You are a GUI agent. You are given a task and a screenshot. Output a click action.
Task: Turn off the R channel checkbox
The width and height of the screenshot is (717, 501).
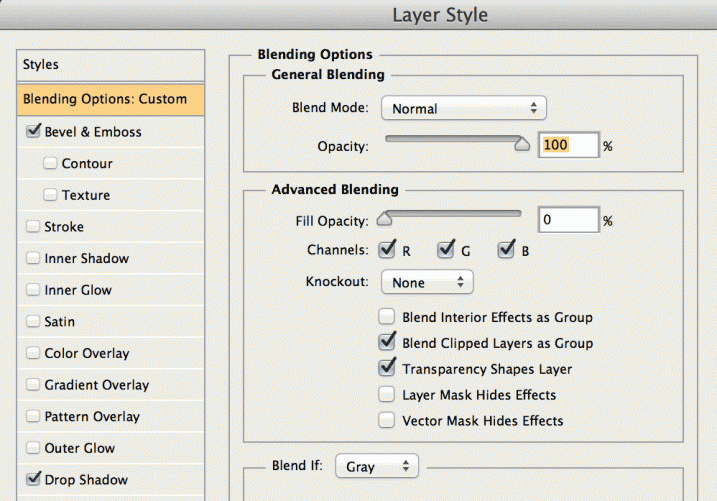click(388, 250)
